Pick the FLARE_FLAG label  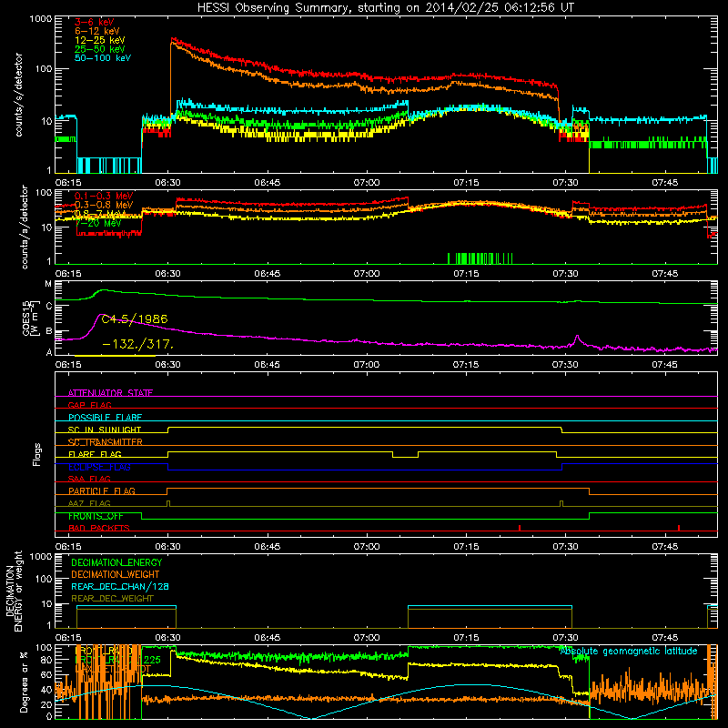click(x=95, y=454)
